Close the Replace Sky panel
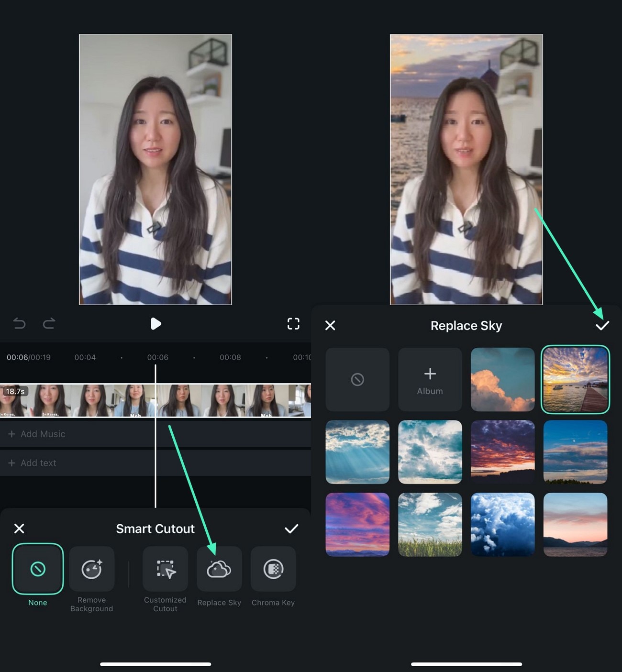 click(x=330, y=326)
